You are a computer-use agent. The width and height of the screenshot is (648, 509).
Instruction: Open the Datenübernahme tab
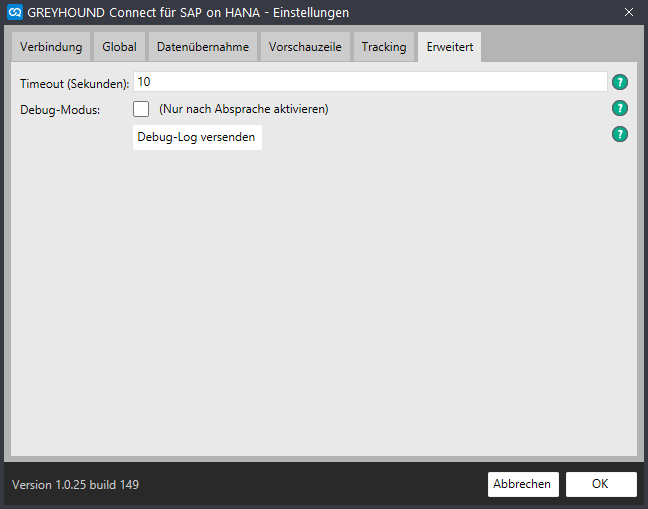click(203, 47)
